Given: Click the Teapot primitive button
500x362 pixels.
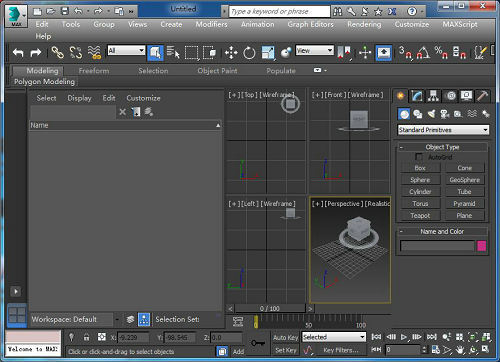Looking at the screenshot, I should (420, 216).
